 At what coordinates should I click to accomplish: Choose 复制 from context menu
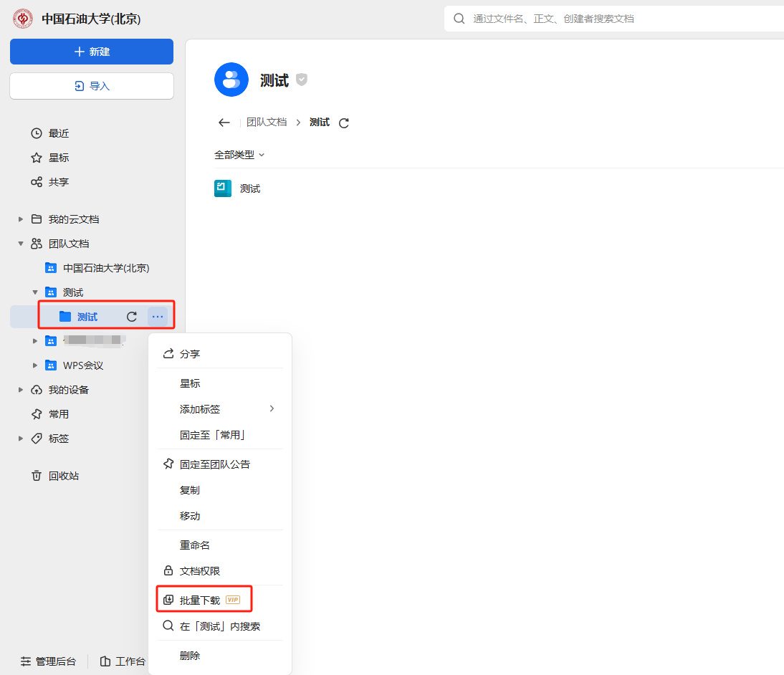click(x=220, y=490)
